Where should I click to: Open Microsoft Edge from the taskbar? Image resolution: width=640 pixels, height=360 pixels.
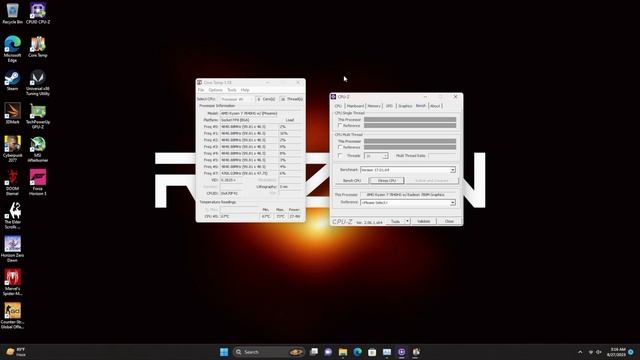pyautogui.click(x=358, y=352)
